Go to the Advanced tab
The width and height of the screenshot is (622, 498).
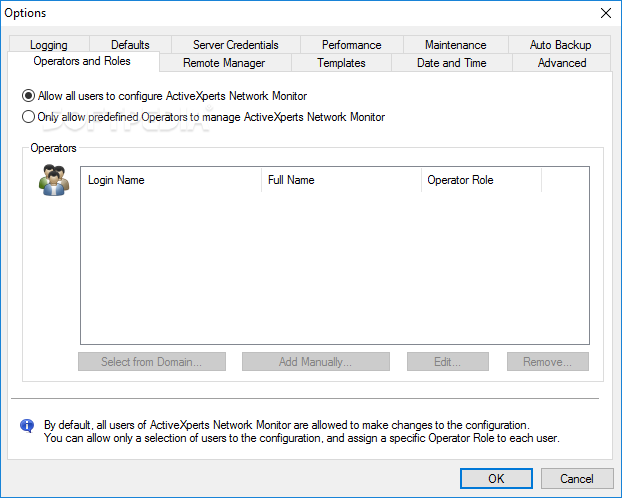(x=562, y=63)
